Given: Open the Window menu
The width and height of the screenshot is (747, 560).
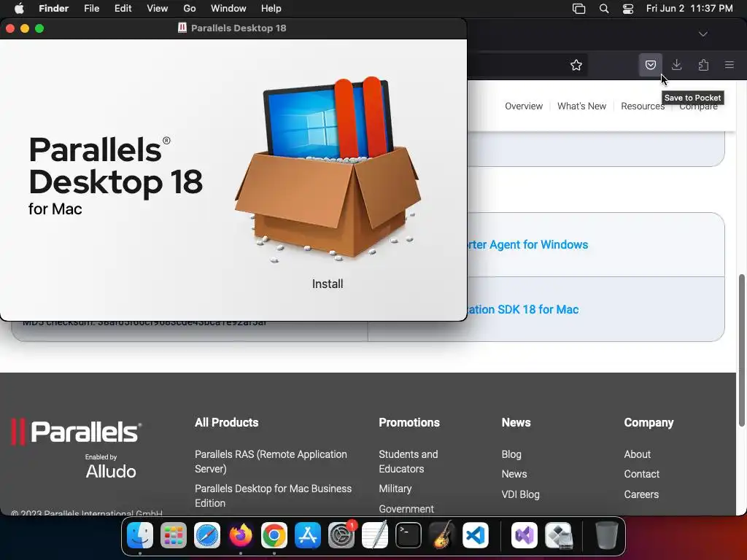Looking at the screenshot, I should tap(228, 9).
